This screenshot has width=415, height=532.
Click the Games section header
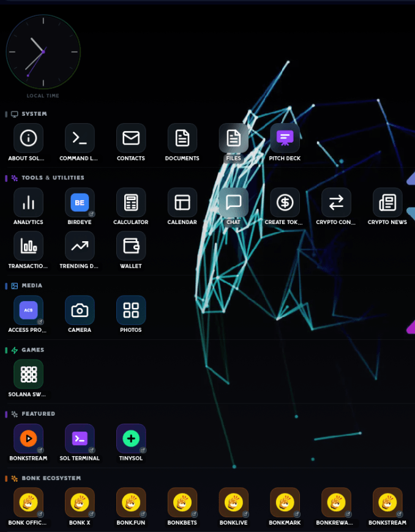(x=33, y=350)
